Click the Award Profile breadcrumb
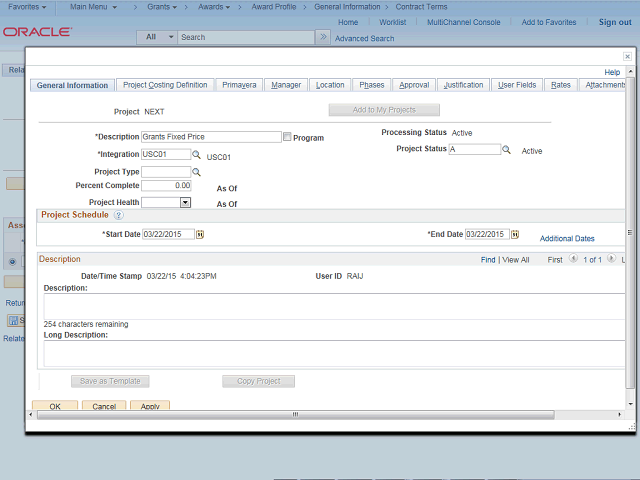Image resolution: width=640 pixels, height=480 pixels. click(274, 7)
